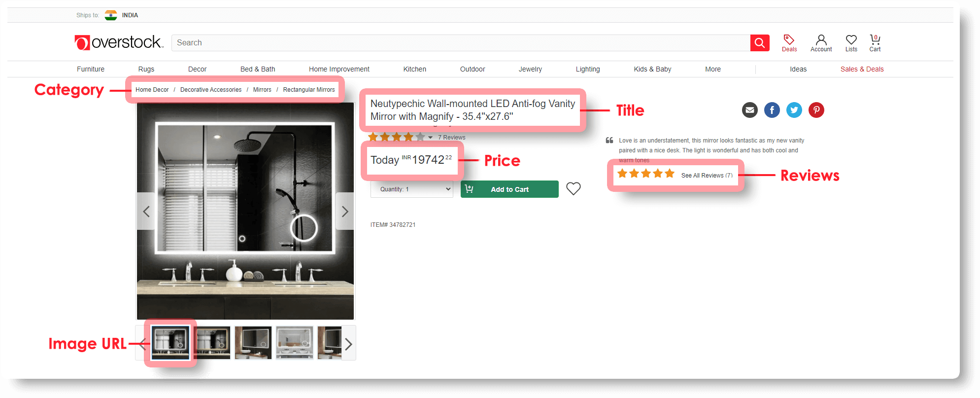Open the Home Improvement menu

coord(339,69)
